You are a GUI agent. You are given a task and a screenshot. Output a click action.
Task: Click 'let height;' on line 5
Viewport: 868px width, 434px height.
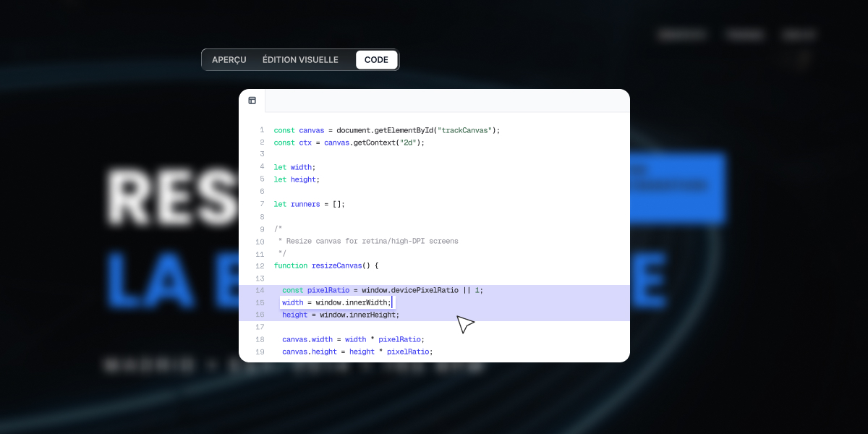[x=297, y=179]
